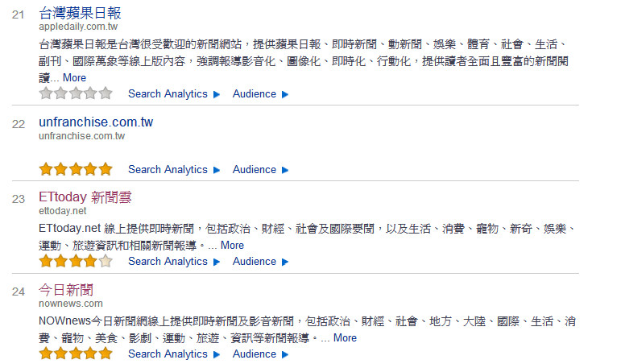This screenshot has width=621, height=364.
Task: Click the ettoday.net domain text
Action: click(x=62, y=211)
